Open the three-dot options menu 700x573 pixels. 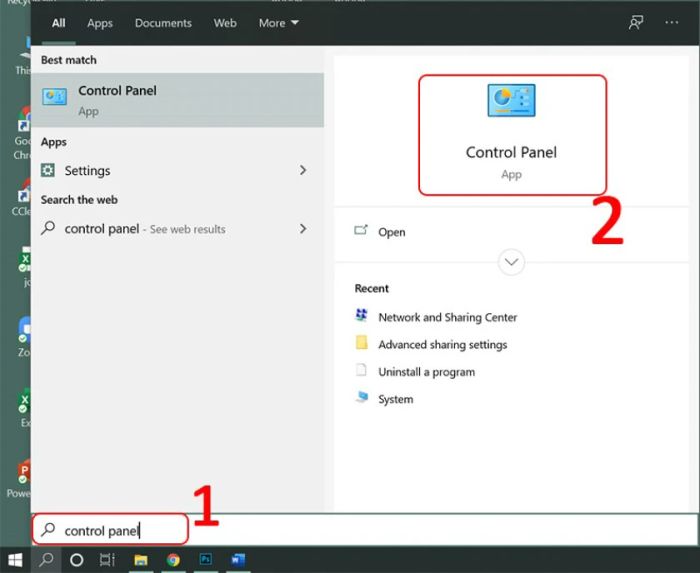[x=671, y=22]
